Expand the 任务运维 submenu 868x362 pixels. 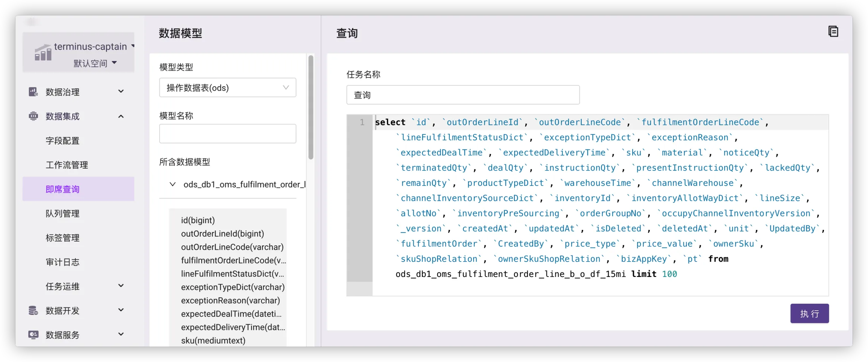coord(121,286)
